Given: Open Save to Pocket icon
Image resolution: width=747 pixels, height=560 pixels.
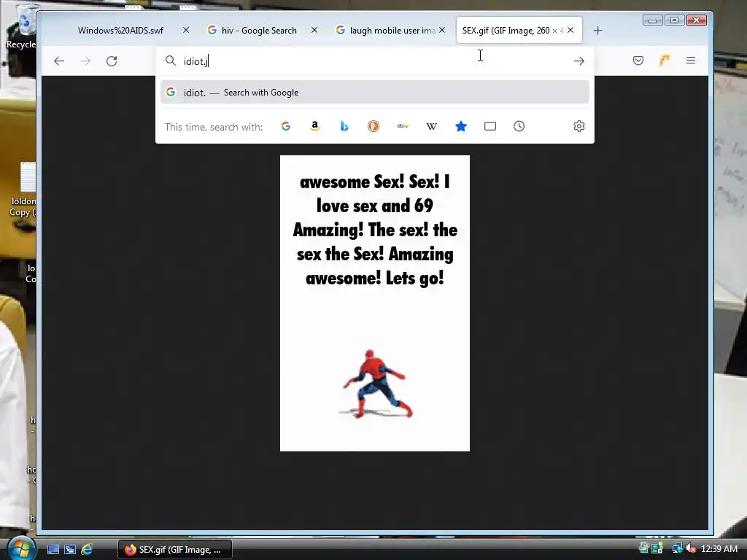Looking at the screenshot, I should point(638,61).
